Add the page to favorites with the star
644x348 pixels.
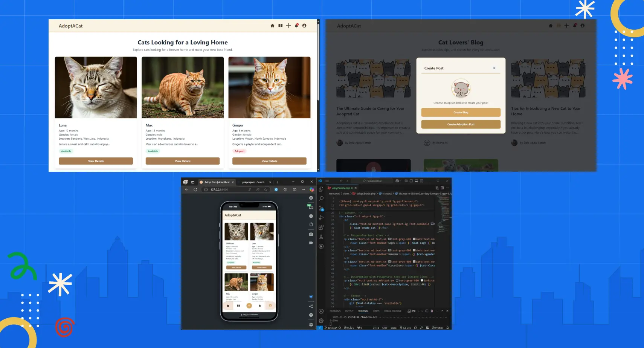(x=266, y=189)
